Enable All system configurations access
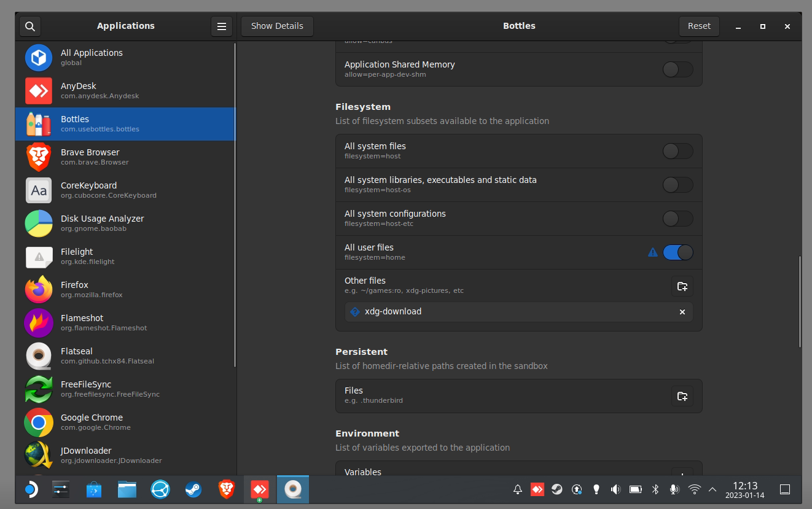This screenshot has width=812, height=509. coord(678,219)
